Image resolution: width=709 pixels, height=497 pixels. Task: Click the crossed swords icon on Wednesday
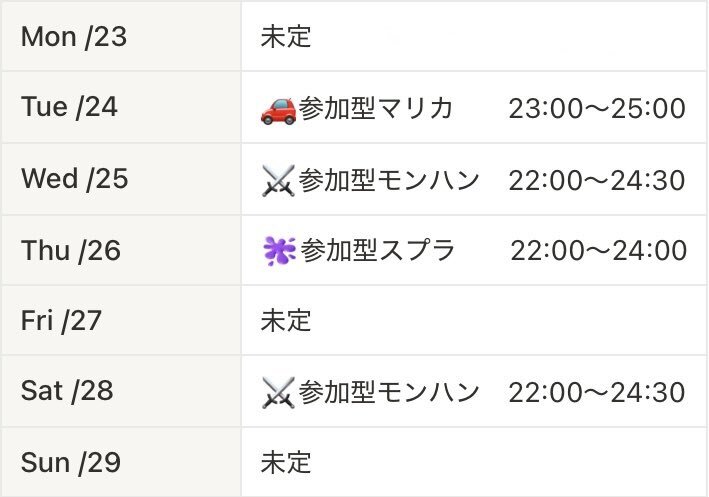(279, 180)
